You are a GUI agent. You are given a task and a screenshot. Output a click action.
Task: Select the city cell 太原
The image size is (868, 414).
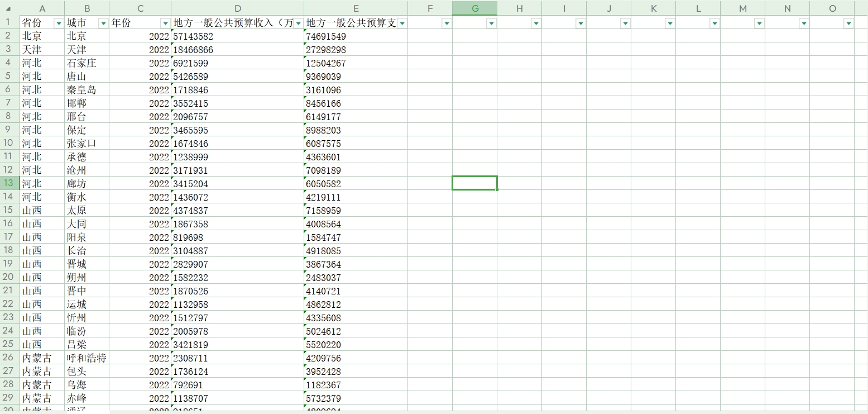(87, 211)
